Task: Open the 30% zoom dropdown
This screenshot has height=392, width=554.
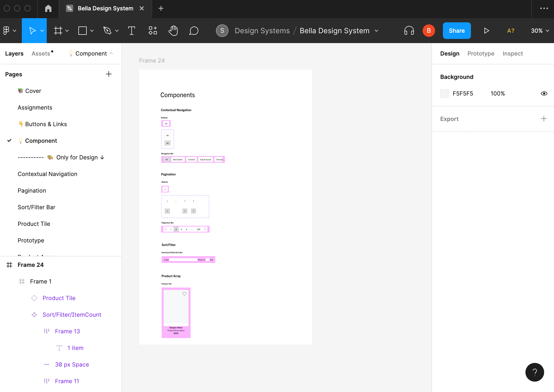Action: pyautogui.click(x=540, y=31)
